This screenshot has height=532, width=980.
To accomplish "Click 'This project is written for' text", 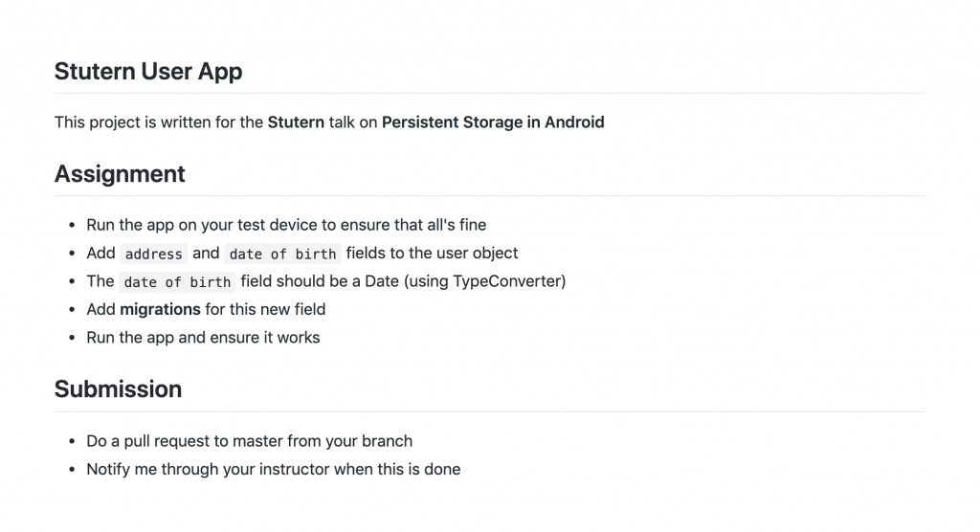I will [158, 122].
